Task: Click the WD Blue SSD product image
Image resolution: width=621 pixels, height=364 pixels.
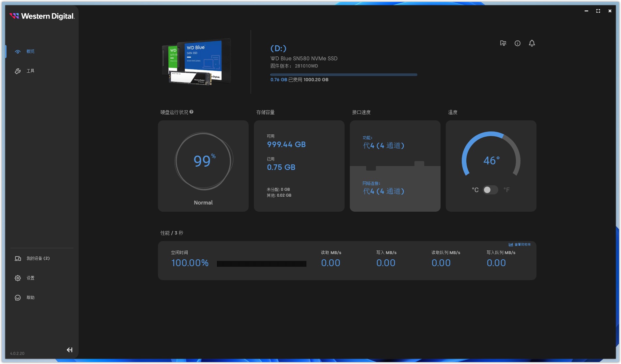Action: point(197,61)
